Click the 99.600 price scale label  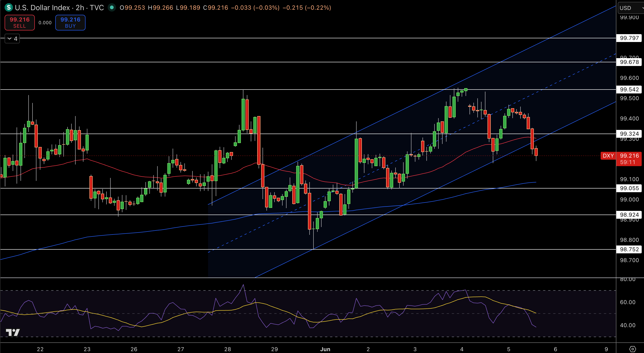pyautogui.click(x=629, y=78)
